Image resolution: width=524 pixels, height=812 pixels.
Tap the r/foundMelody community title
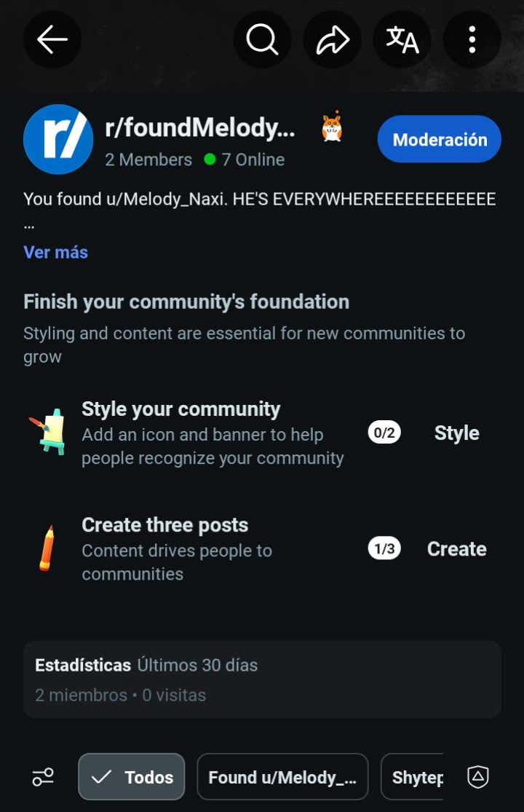(x=200, y=127)
